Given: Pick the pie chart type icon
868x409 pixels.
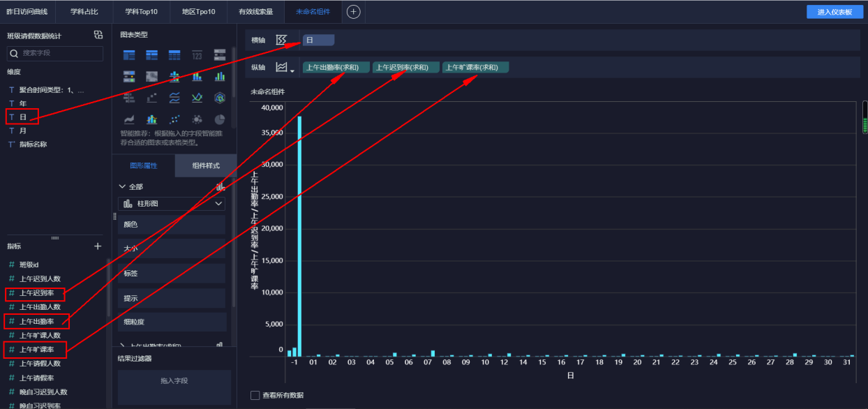Looking at the screenshot, I should (220, 119).
